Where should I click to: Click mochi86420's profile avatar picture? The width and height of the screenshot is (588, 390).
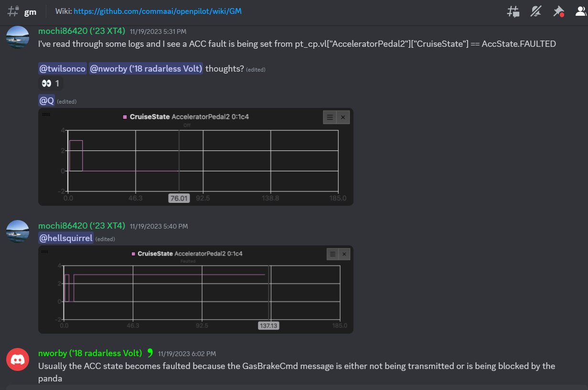click(18, 37)
